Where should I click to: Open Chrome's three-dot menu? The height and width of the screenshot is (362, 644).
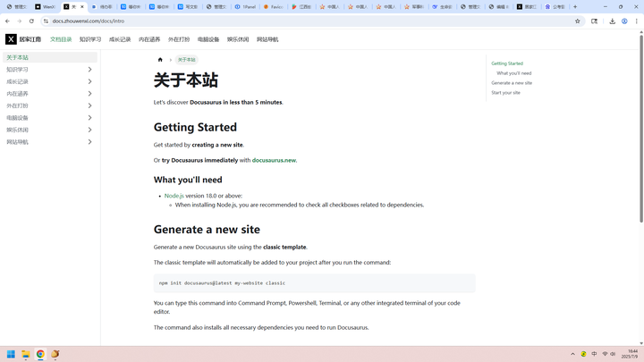(636, 21)
